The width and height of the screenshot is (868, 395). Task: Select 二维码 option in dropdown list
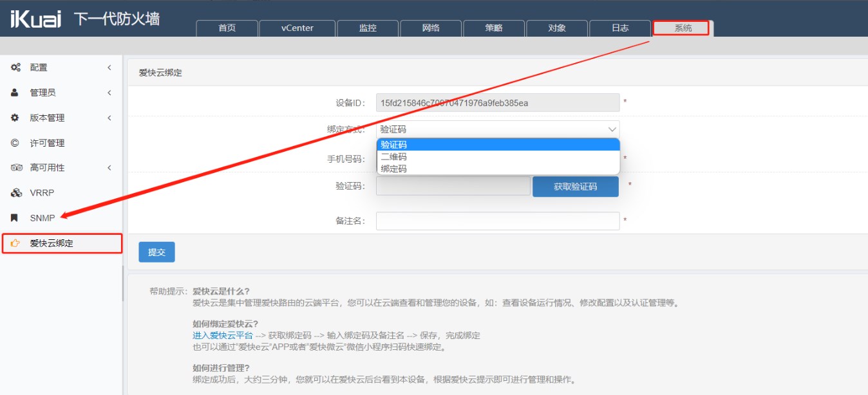pyautogui.click(x=498, y=156)
